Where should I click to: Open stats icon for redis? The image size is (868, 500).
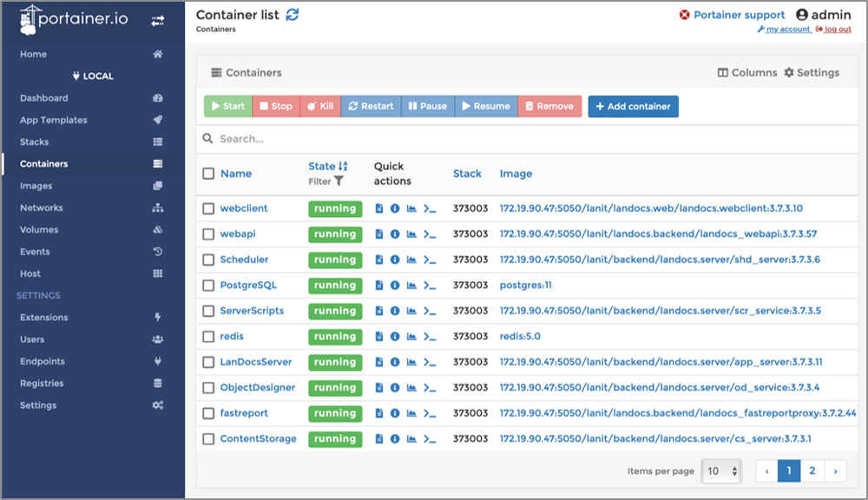411,336
